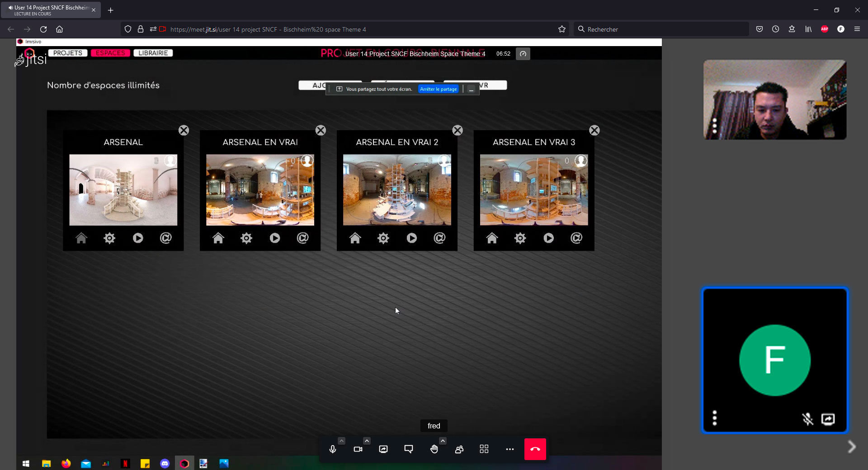Open more actions menu in Jitsi toolbar
868x470 pixels.
[510, 449]
